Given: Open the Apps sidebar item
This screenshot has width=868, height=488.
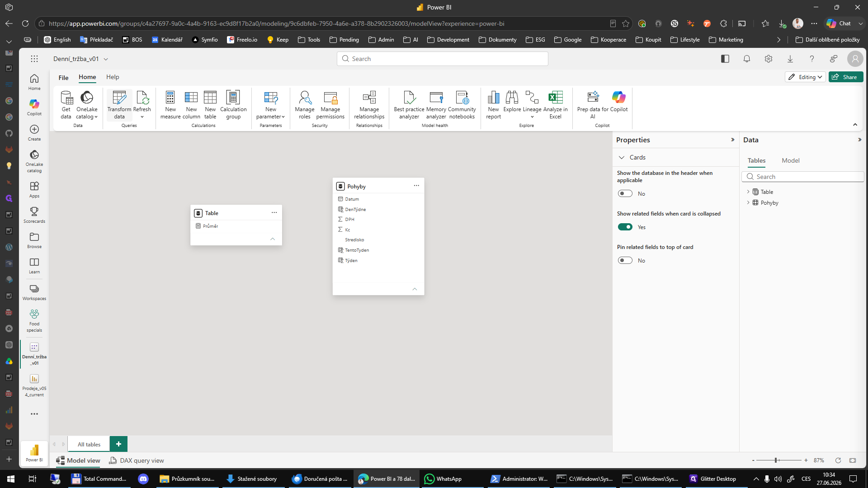Looking at the screenshot, I should [x=34, y=190].
